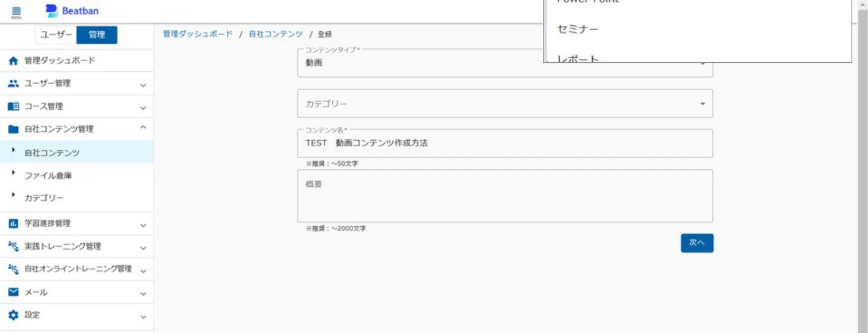This screenshot has width=868, height=333.
Task: Expand the コース管理 chevron
Action: (x=143, y=108)
